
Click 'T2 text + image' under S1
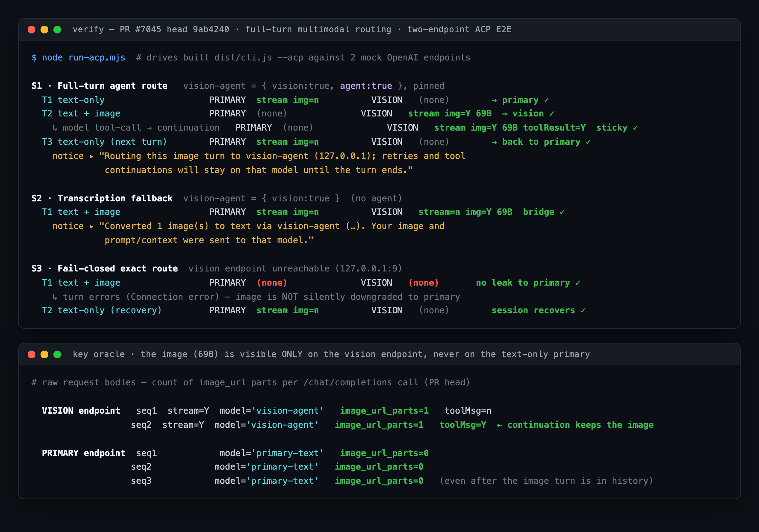click(x=81, y=114)
